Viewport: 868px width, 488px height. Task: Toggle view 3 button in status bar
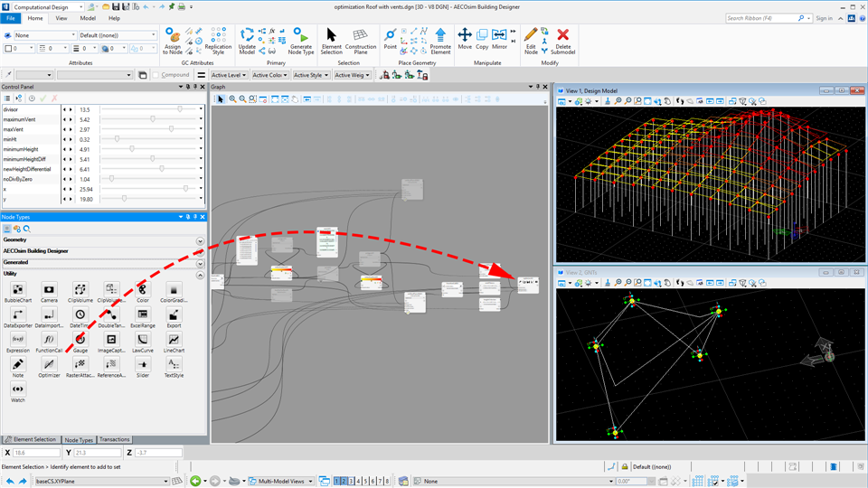coord(349,482)
